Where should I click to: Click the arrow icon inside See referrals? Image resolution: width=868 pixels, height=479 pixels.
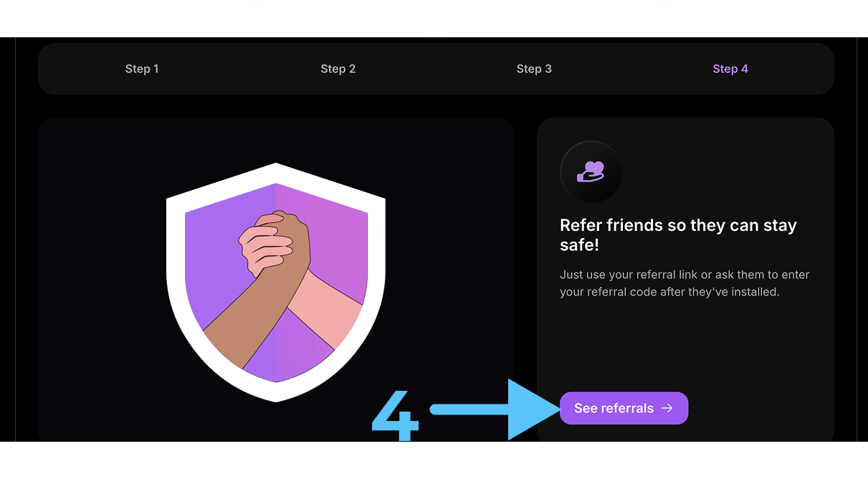[x=667, y=408]
